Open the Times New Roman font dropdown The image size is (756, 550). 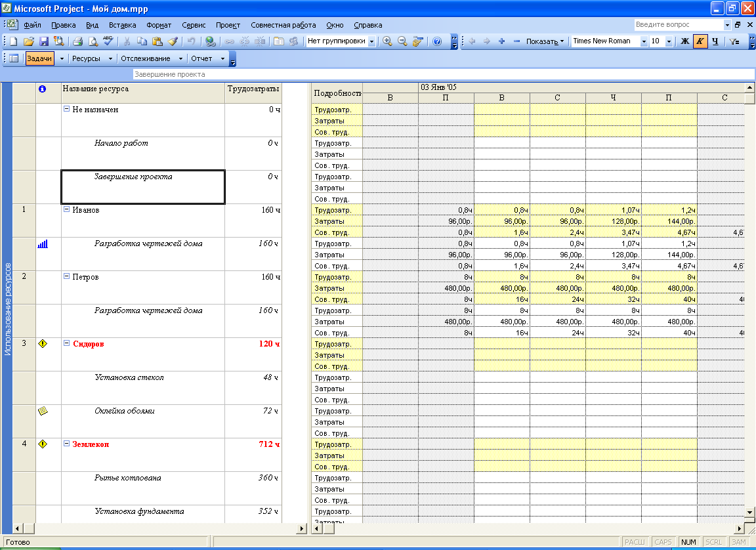pyautogui.click(x=644, y=41)
